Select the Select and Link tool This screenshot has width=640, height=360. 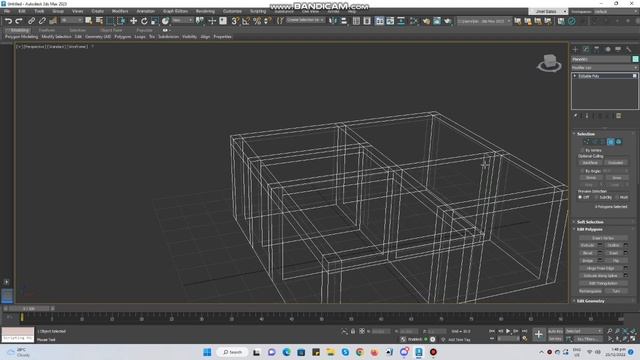point(31,21)
